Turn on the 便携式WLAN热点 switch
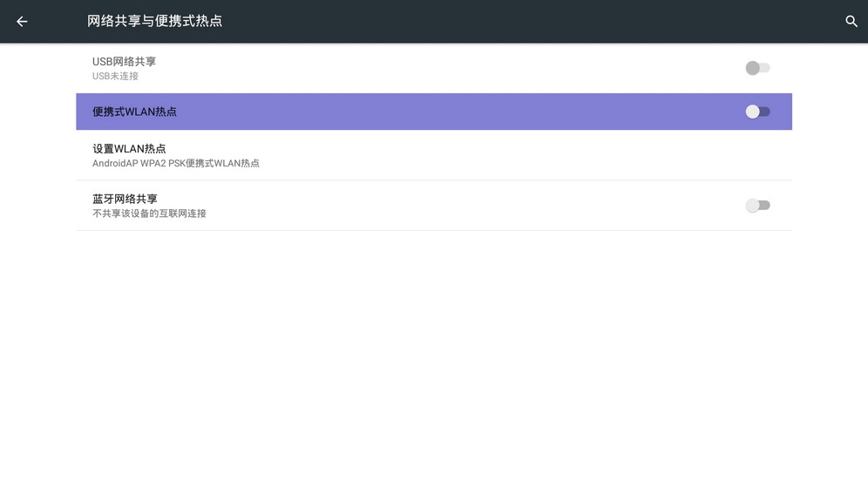 point(757,112)
